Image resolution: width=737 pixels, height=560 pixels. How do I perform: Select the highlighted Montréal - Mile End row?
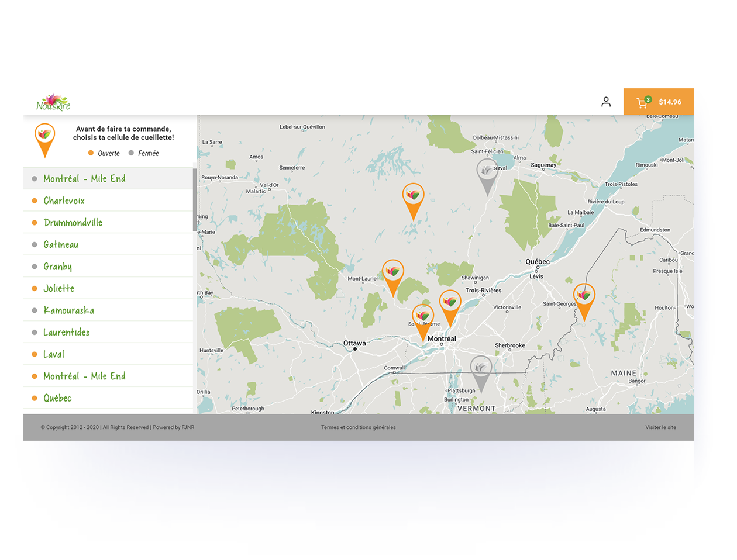(108, 178)
